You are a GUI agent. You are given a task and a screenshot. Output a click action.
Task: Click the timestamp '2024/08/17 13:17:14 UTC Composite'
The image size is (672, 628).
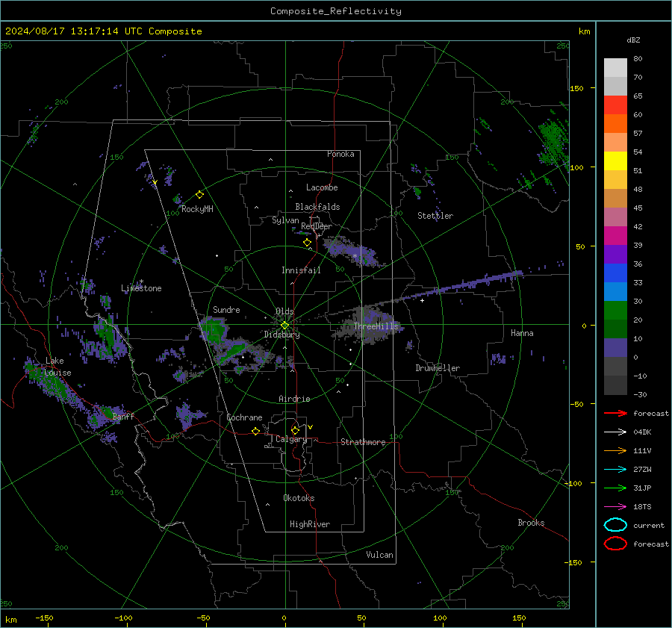[x=103, y=31]
